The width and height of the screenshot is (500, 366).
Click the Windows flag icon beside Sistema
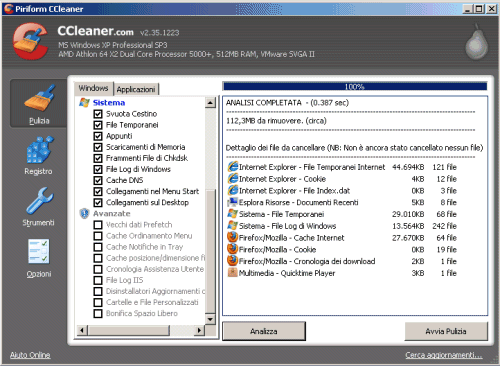[84, 103]
